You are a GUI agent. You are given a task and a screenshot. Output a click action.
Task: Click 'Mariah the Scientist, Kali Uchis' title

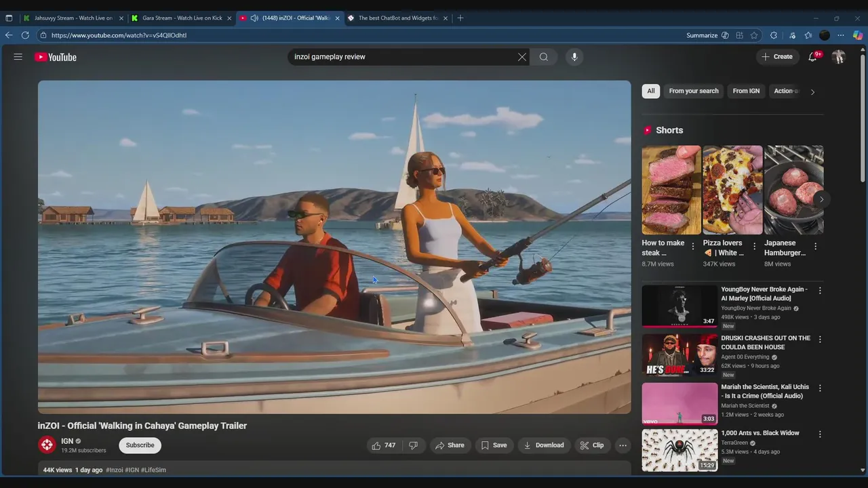pos(765,391)
